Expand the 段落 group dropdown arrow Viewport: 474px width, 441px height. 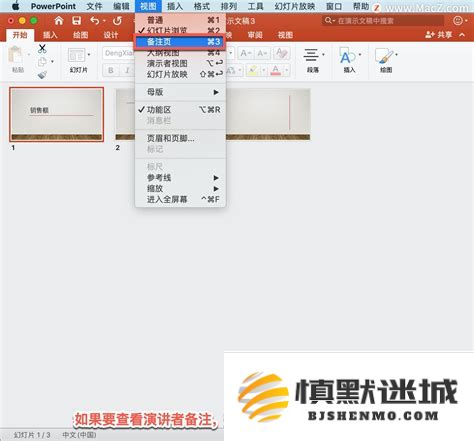[x=323, y=54]
